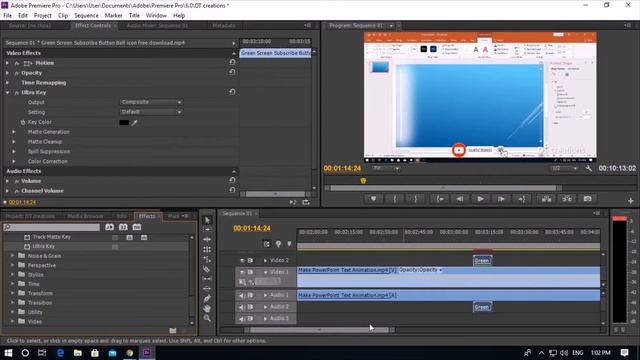
Task: Select the Zoom tool
Action: coord(207,318)
